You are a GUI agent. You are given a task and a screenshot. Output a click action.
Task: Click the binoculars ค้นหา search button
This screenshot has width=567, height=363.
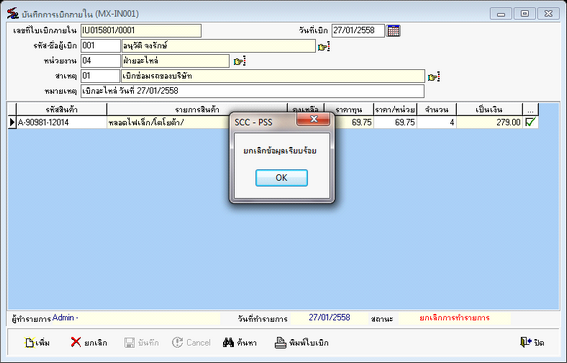(x=239, y=342)
